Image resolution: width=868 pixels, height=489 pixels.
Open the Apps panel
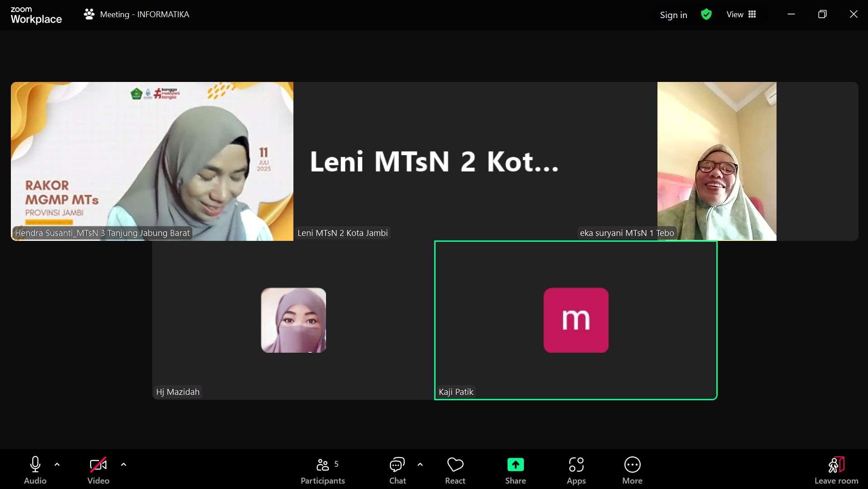click(576, 470)
